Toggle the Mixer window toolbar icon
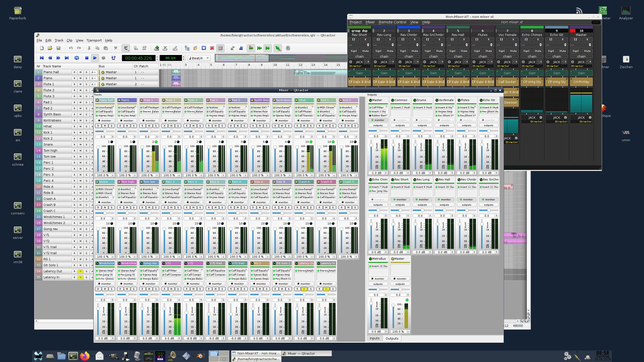644x362 pixels. (220, 48)
